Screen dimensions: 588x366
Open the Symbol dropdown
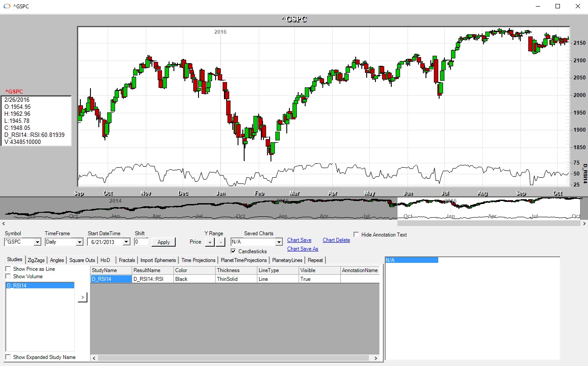pos(37,242)
